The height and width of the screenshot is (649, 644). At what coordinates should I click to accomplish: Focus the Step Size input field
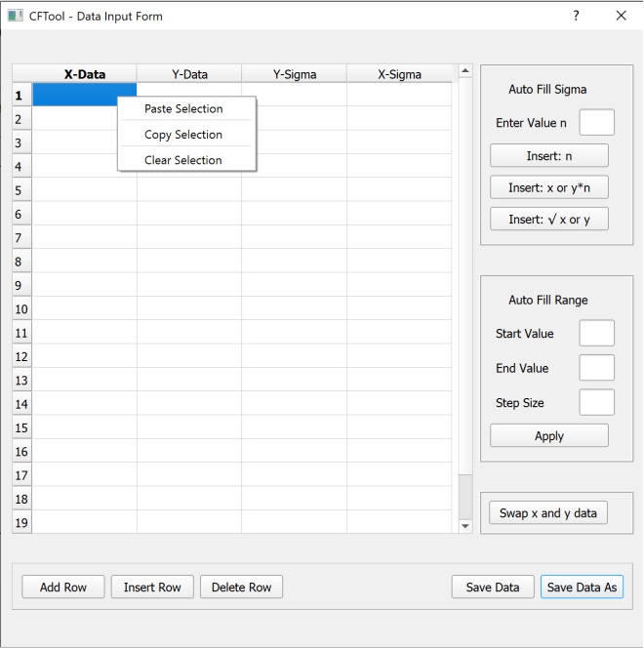(x=596, y=402)
